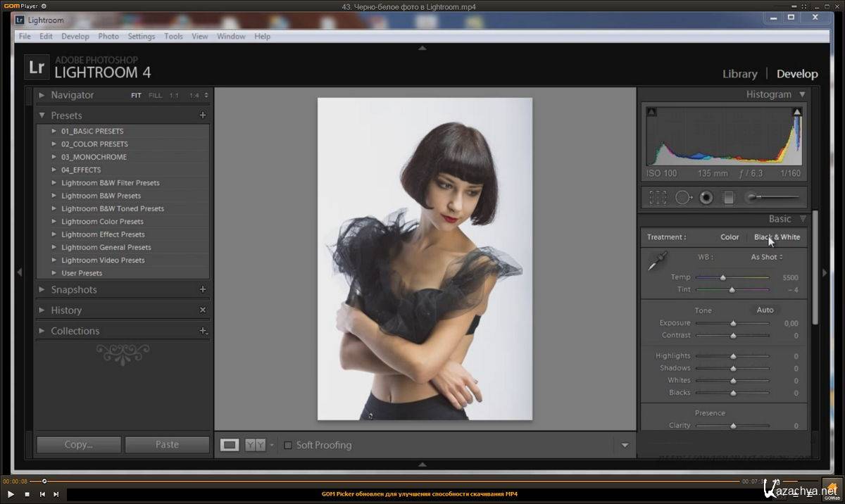Toggle the shadow clipping indicator in Histogram

click(651, 112)
